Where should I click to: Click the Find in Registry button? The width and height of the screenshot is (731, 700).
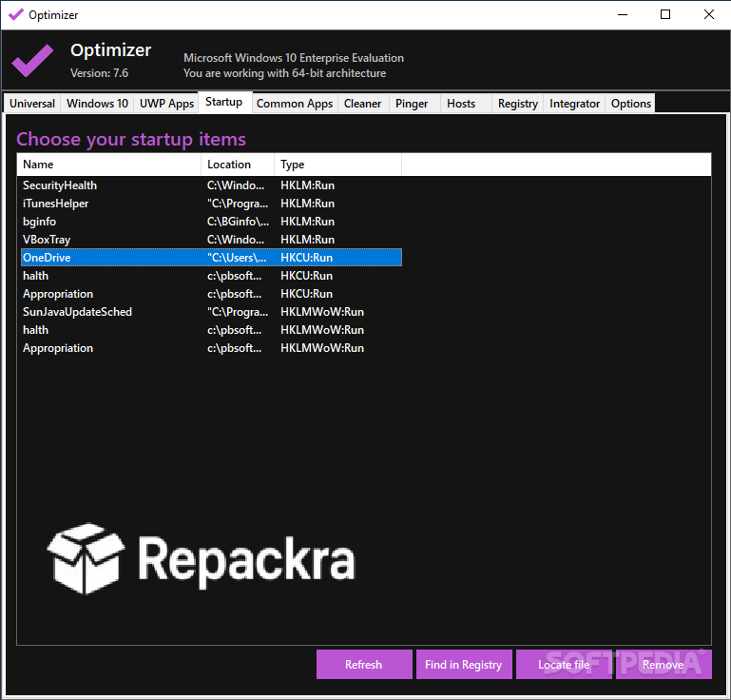click(x=464, y=664)
